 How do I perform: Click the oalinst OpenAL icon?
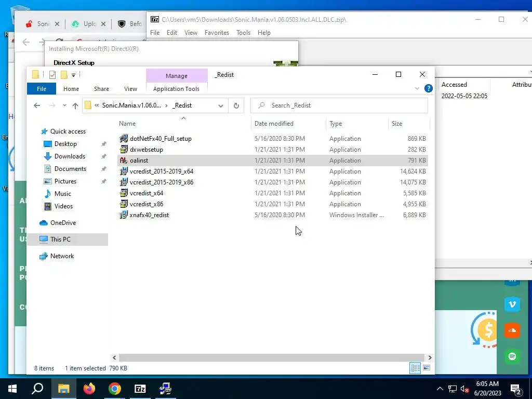tap(124, 160)
